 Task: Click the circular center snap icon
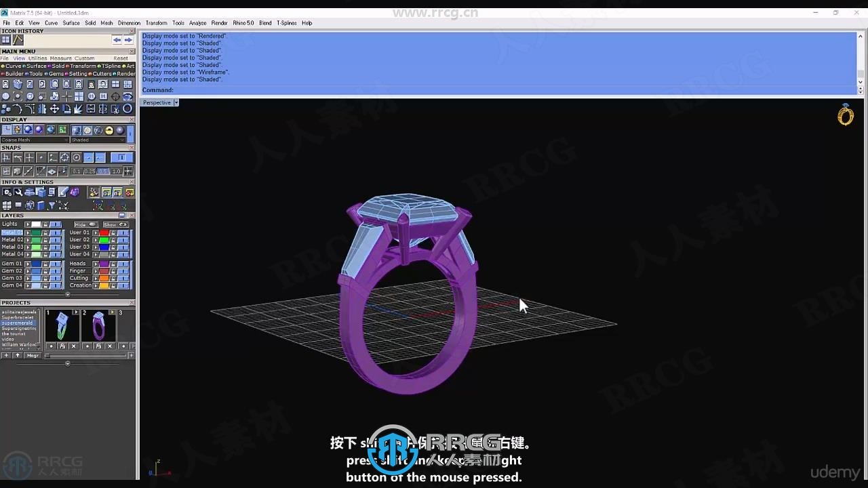point(77,157)
